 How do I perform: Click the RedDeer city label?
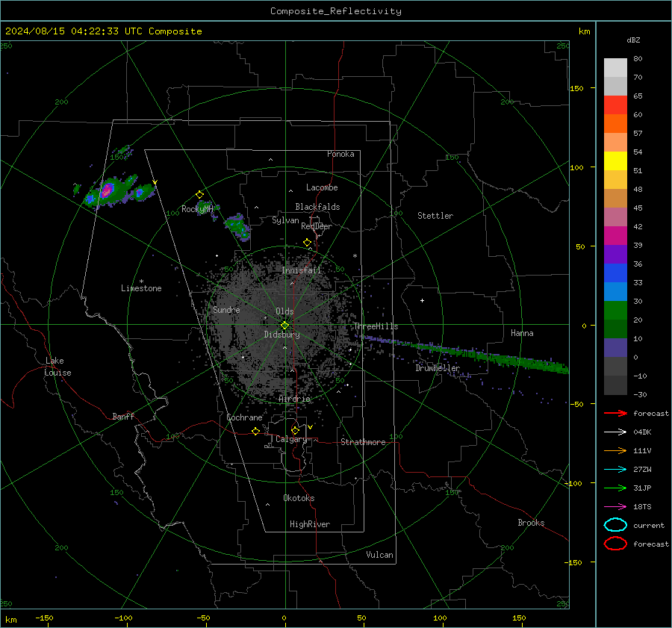point(317,226)
